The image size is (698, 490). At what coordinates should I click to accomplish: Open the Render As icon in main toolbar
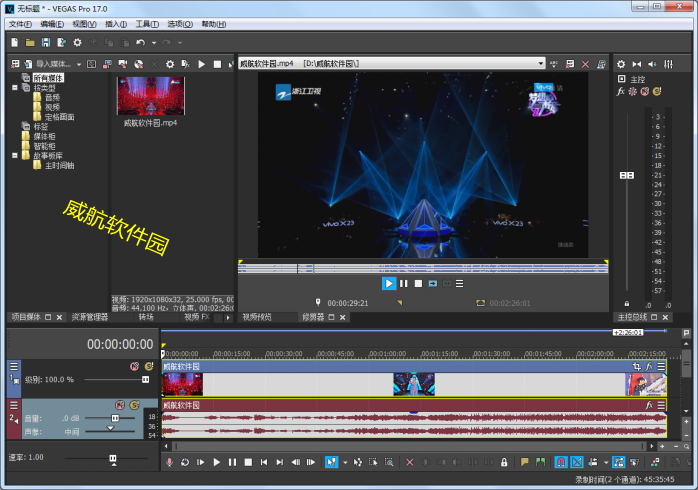pos(61,42)
